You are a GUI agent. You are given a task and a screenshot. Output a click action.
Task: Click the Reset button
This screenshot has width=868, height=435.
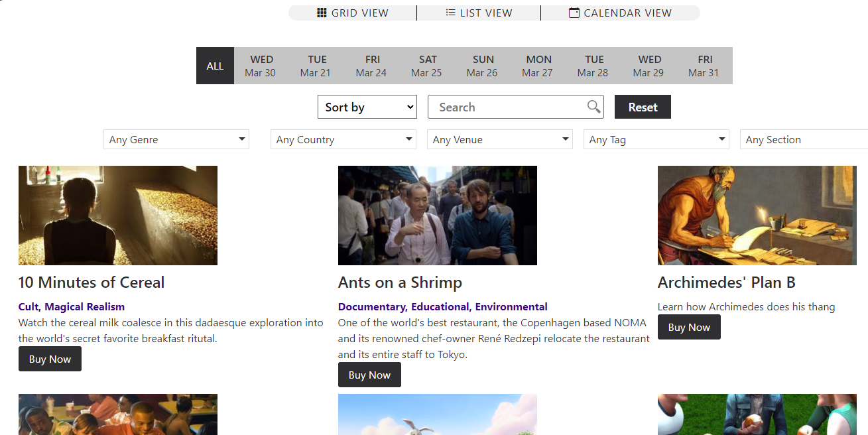(x=643, y=107)
